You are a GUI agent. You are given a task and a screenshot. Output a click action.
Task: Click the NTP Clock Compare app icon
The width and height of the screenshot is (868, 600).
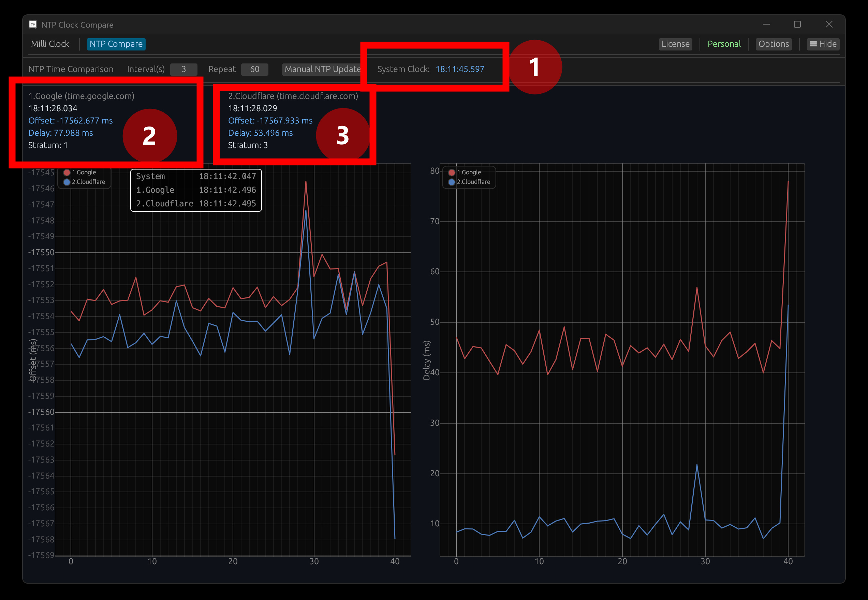33,25
